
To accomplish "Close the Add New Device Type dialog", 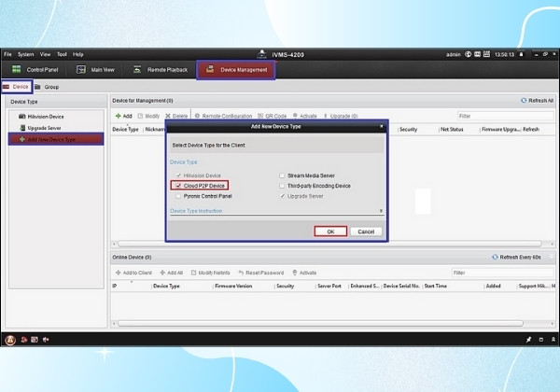I will coord(382,126).
